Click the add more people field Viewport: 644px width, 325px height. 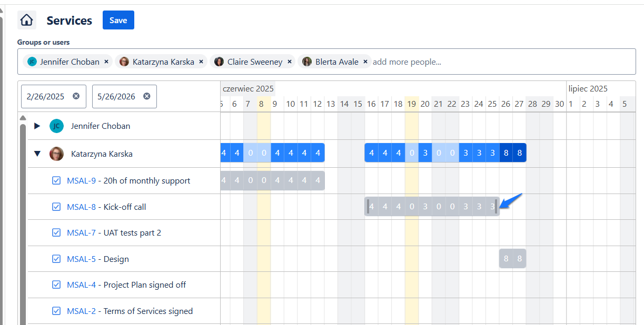[x=407, y=61]
